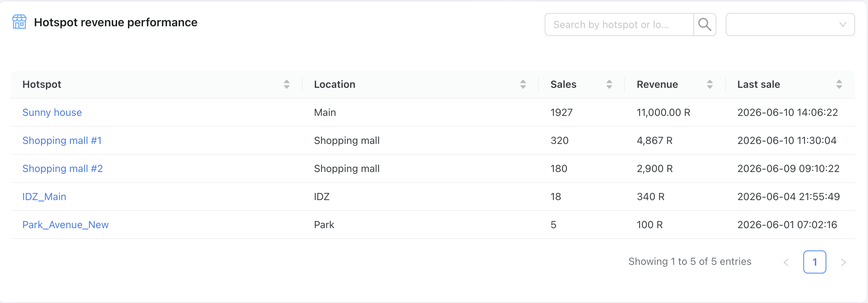Viewport: 868px width, 303px height.
Task: Sort table by Revenue column arrows
Action: coord(710,84)
